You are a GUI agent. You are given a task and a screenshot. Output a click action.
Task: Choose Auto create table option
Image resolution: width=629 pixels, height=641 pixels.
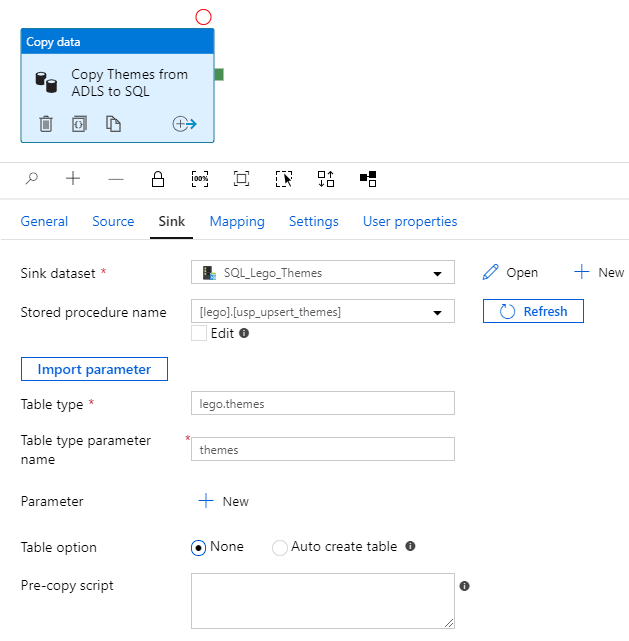(280, 547)
